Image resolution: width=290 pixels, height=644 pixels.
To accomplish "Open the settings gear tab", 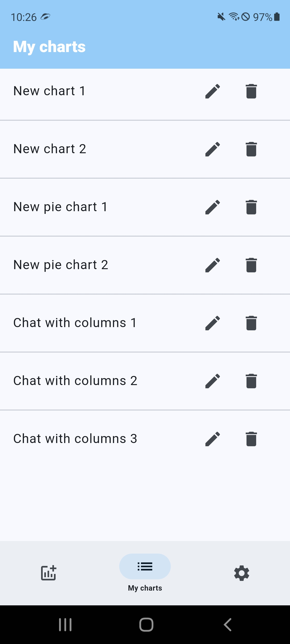I will coord(242,573).
